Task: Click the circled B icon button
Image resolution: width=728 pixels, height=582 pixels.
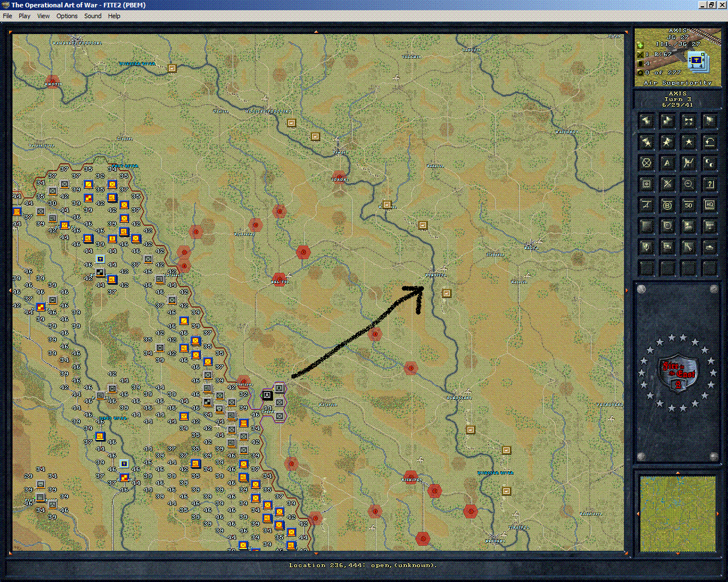Action: point(668,205)
